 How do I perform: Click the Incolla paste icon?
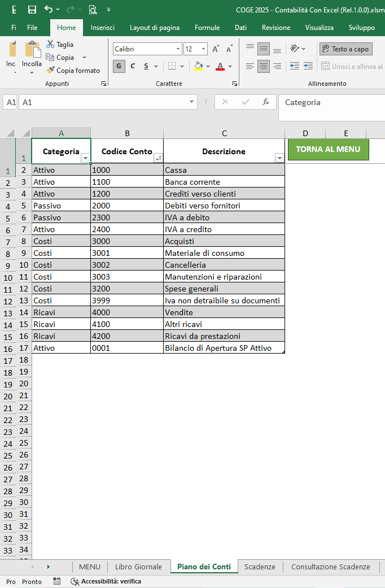(32, 50)
